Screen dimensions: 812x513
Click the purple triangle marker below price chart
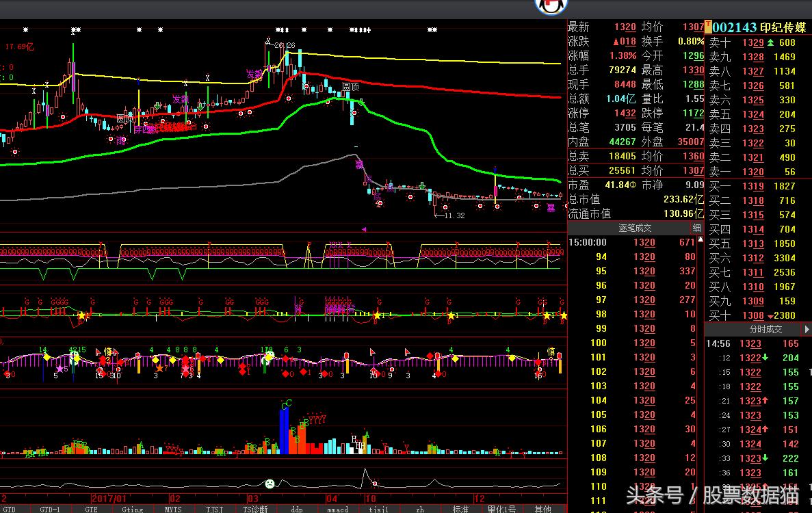coord(364,229)
